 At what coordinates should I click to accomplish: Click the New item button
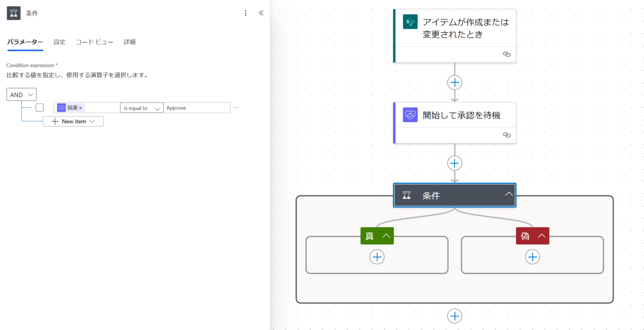73,122
